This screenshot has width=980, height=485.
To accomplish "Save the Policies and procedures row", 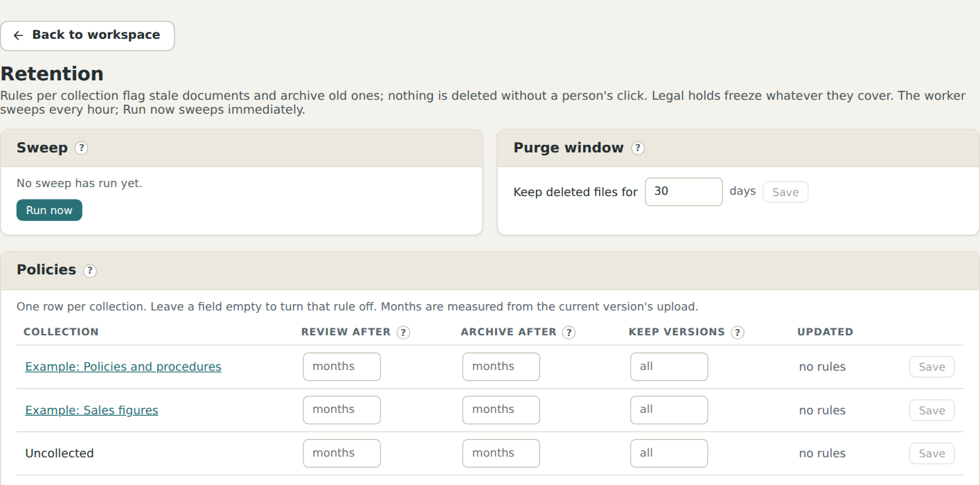I will (932, 367).
